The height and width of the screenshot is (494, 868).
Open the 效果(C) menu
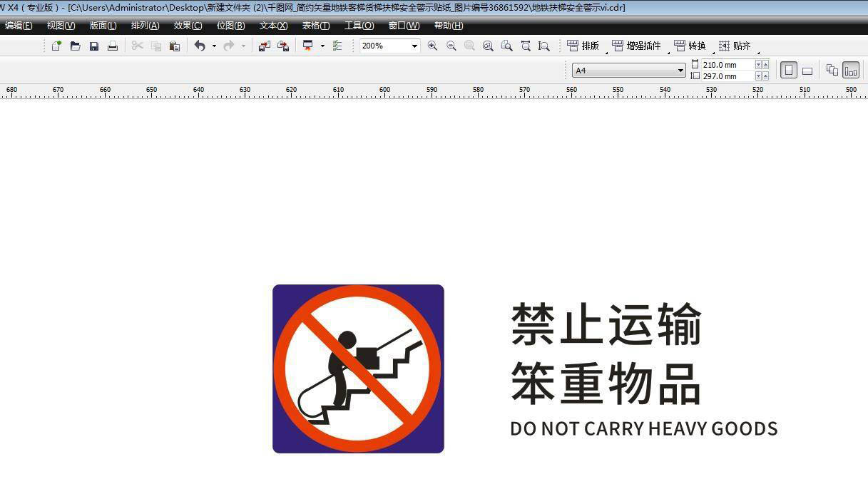(x=187, y=25)
